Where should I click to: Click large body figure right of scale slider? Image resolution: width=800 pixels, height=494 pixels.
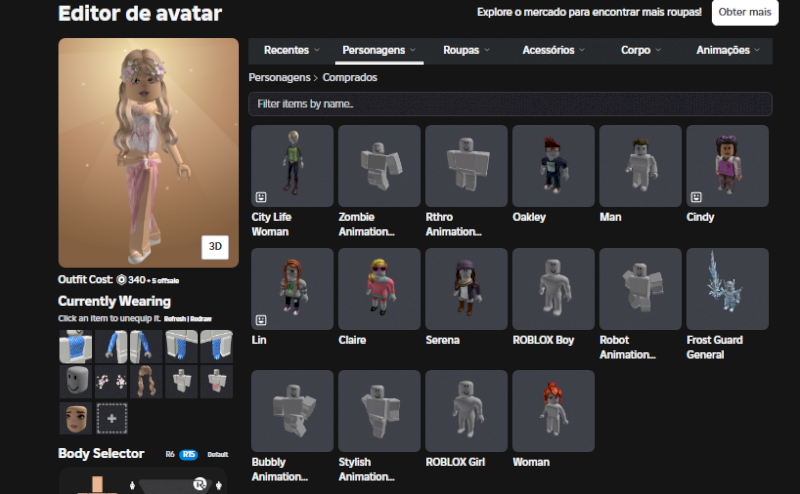[x=219, y=485]
